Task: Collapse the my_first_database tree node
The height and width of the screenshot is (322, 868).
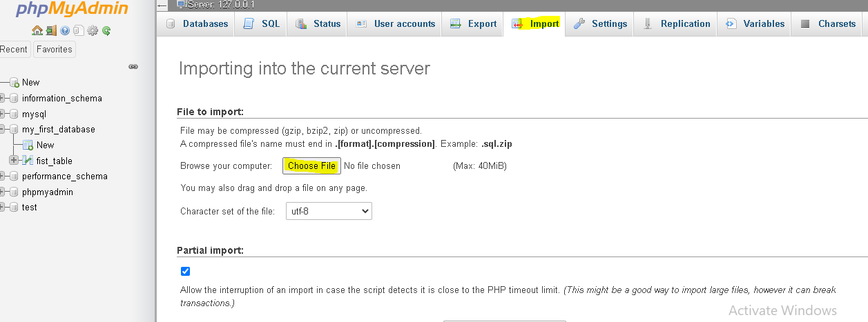Action: coord(3,129)
